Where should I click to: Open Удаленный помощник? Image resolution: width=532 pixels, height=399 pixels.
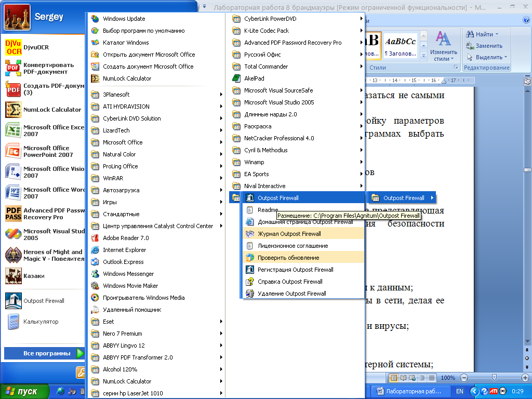pyautogui.click(x=157, y=310)
